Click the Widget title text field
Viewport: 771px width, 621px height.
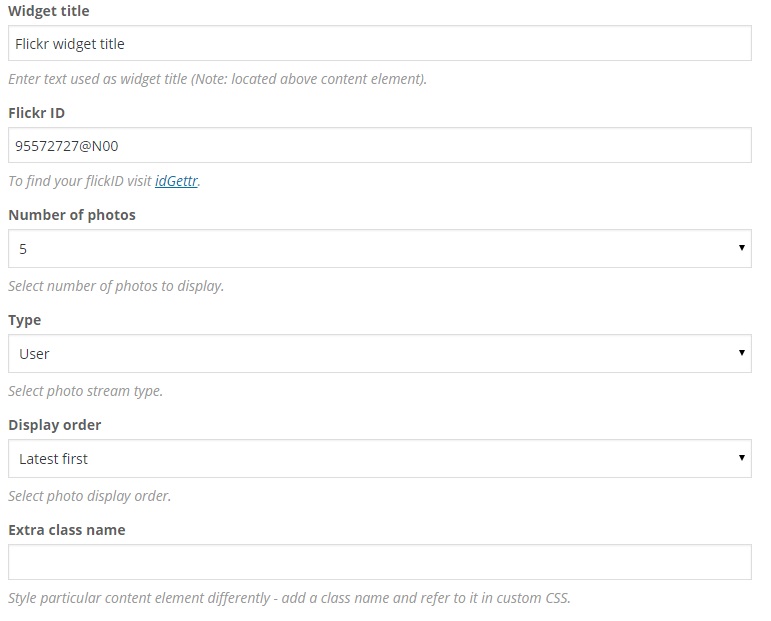point(379,44)
